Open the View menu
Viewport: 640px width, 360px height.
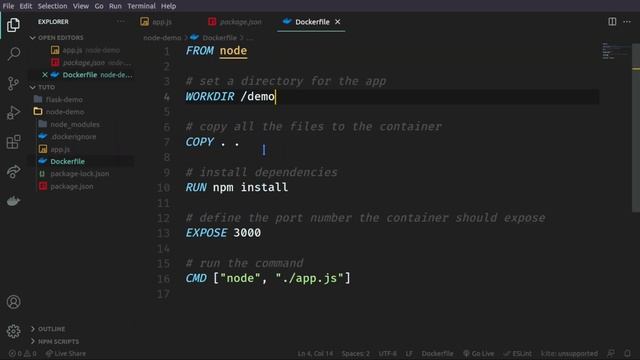point(81,6)
